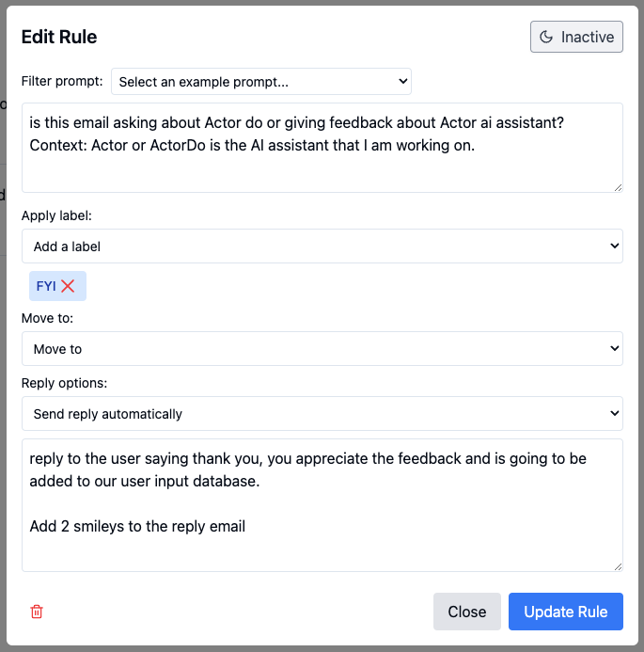Click the Close button
The height and width of the screenshot is (652, 644).
point(466,612)
